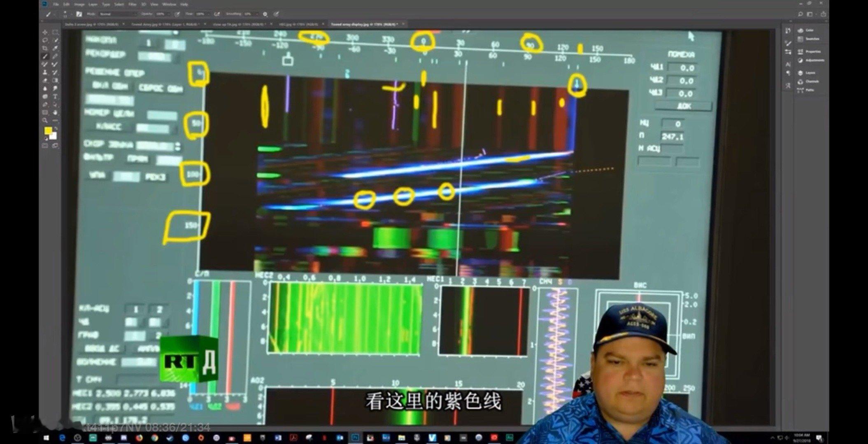Toggle the brush settings panel button
The width and height of the screenshot is (868, 444).
click(x=79, y=14)
